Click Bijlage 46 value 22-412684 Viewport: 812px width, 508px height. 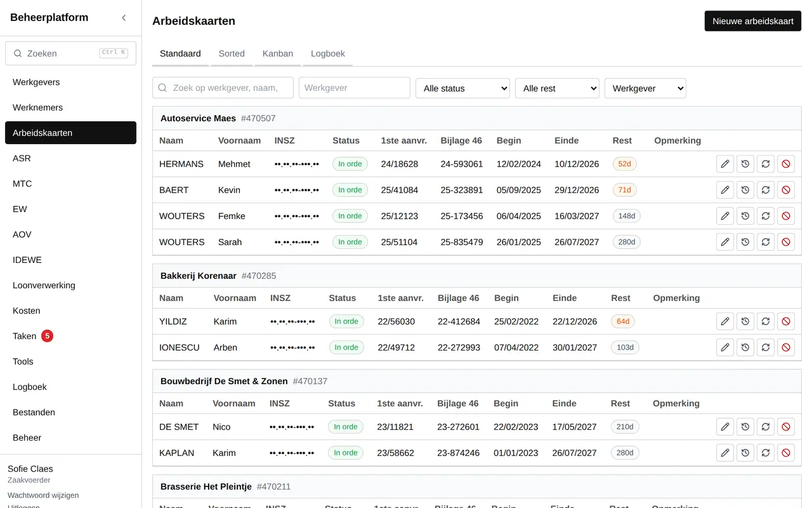tap(459, 321)
